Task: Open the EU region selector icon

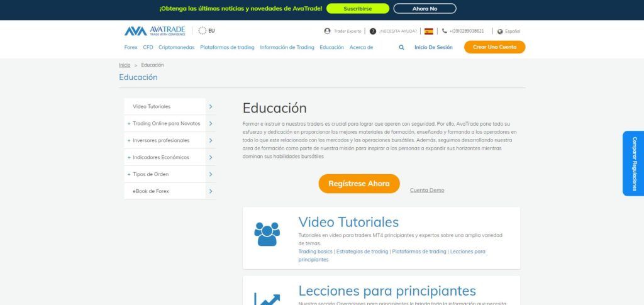Action: [x=202, y=31]
